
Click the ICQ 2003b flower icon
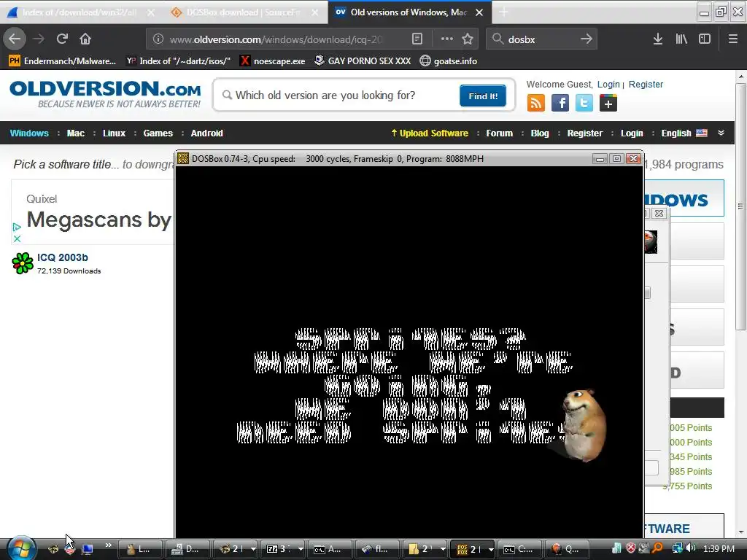pos(23,263)
